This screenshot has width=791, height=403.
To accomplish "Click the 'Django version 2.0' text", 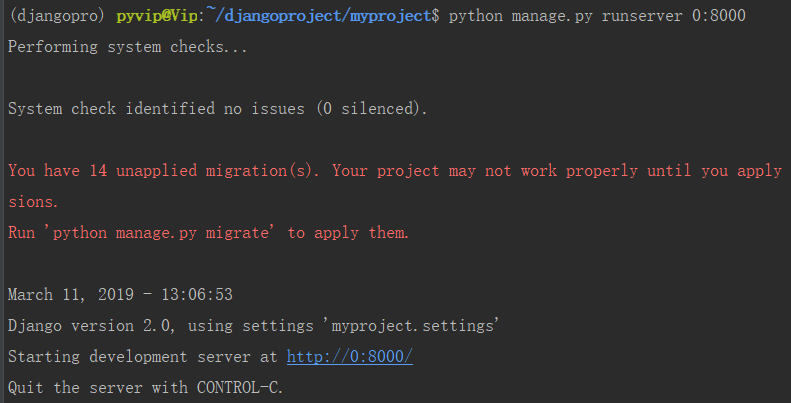I will coord(92,326).
